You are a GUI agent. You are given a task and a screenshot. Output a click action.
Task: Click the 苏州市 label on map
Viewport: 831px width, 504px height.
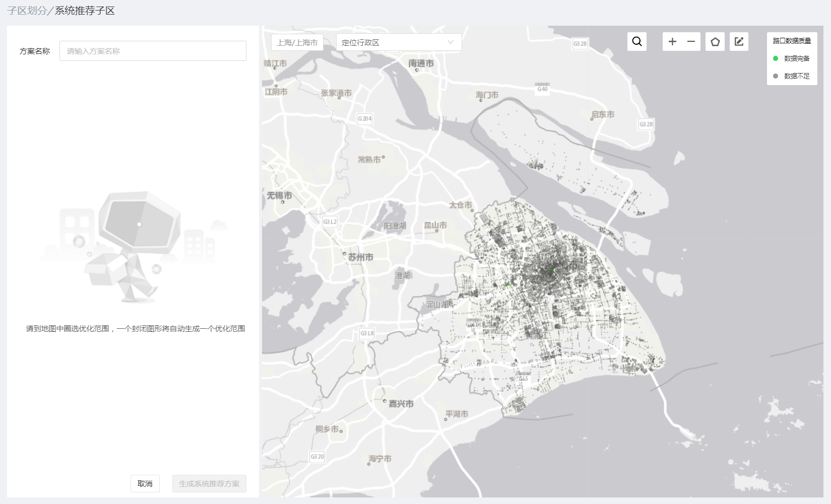[x=360, y=257]
